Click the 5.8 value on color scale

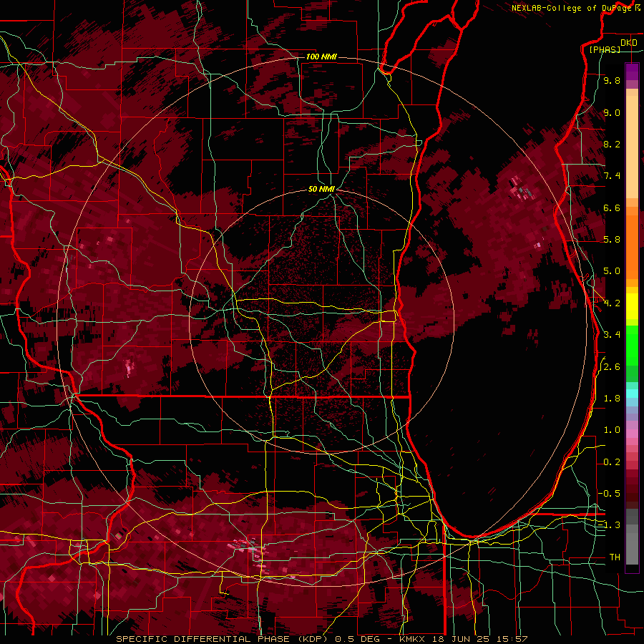[x=612, y=240]
